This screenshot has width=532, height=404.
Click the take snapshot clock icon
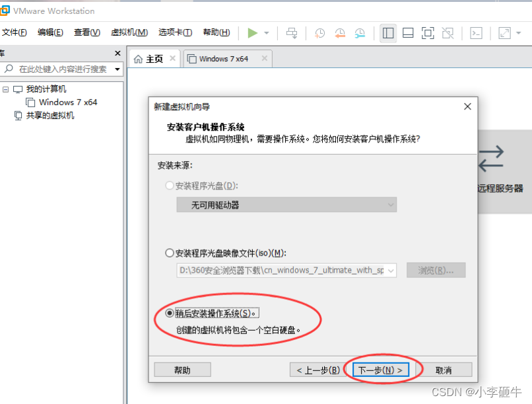click(319, 33)
